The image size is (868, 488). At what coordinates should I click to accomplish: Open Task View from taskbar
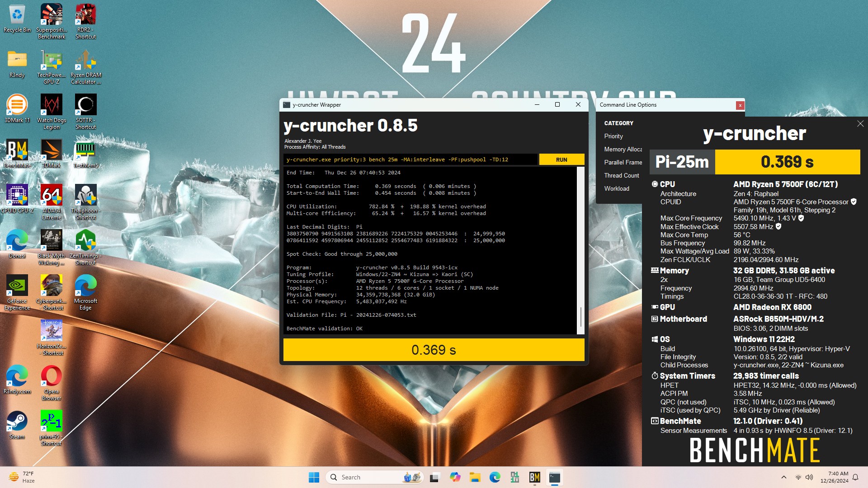[434, 477]
